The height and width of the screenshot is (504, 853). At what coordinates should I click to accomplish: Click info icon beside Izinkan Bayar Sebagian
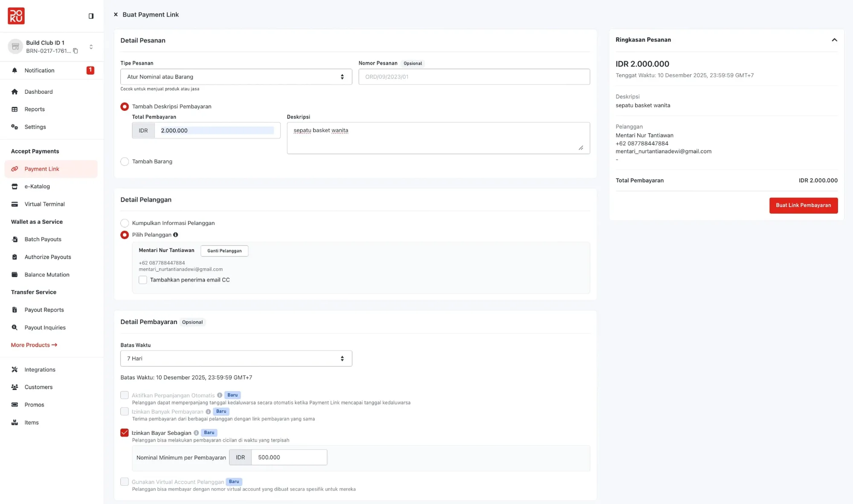click(196, 433)
